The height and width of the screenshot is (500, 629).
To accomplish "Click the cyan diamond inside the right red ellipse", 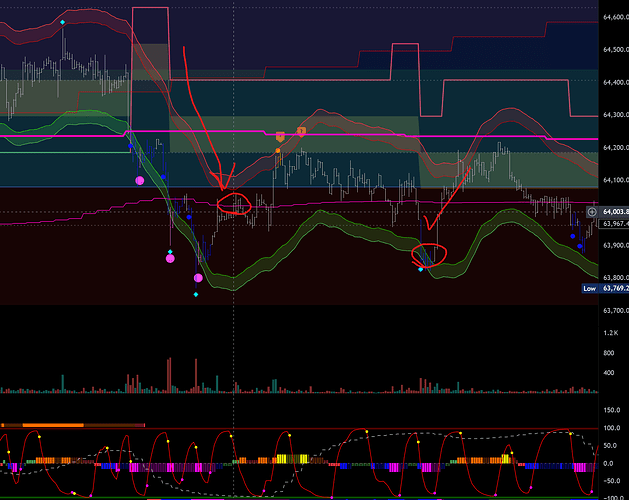I will (x=421, y=270).
